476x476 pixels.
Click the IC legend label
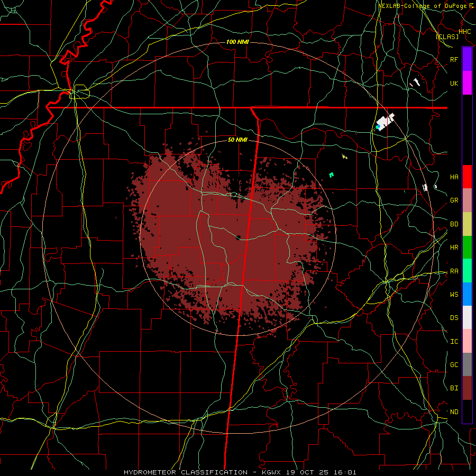pyautogui.click(x=454, y=342)
